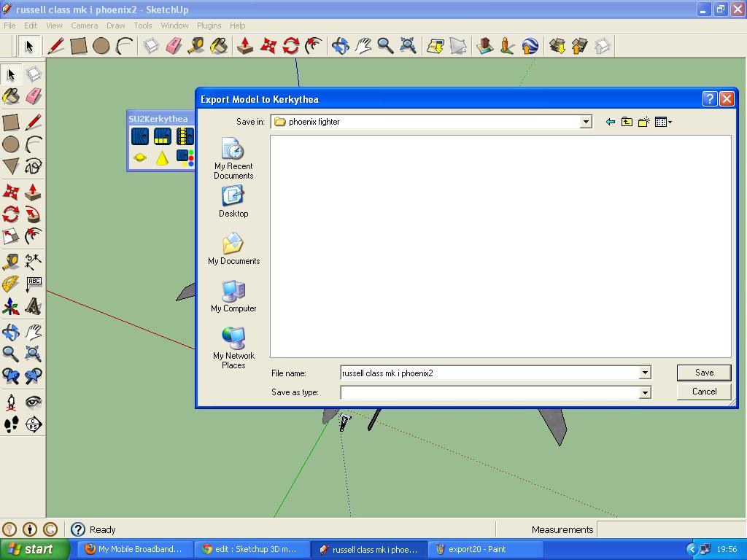Open the Windows start menu
The width and height of the screenshot is (747, 560).
(x=34, y=550)
